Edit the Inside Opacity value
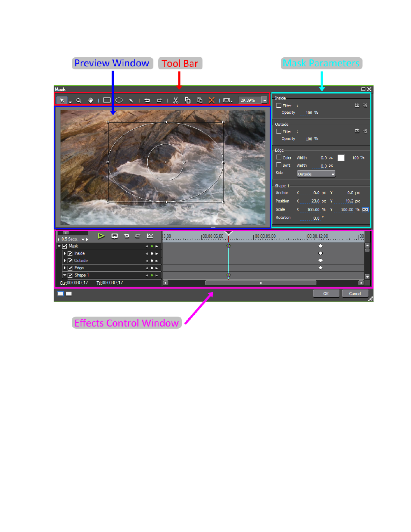The image size is (411, 532). point(309,113)
